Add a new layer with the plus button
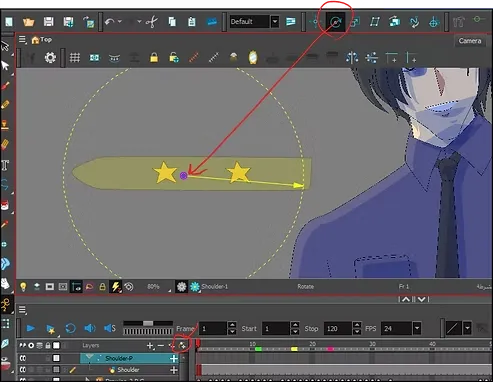 [150, 346]
